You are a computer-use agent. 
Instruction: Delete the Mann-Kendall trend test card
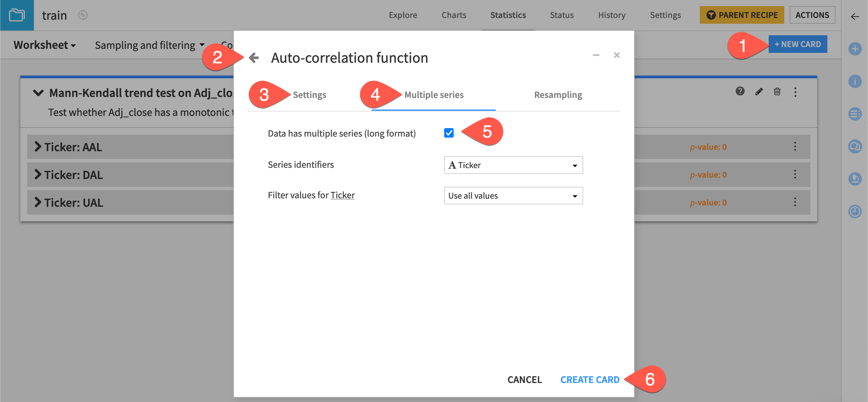click(777, 92)
